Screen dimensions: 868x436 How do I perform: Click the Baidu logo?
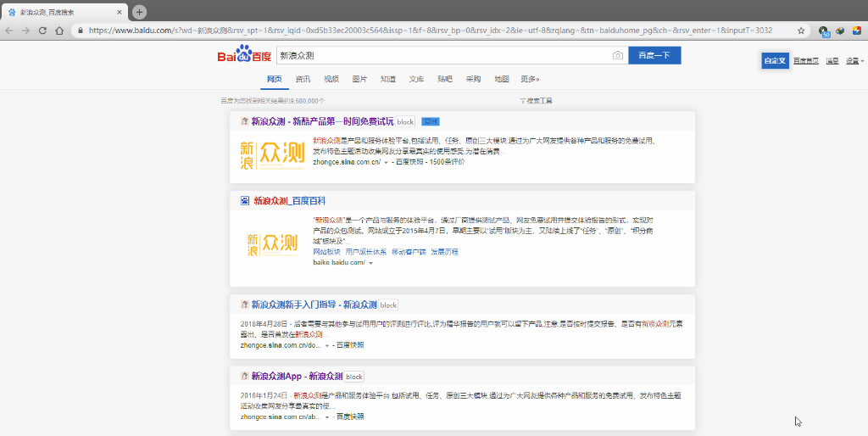point(244,55)
